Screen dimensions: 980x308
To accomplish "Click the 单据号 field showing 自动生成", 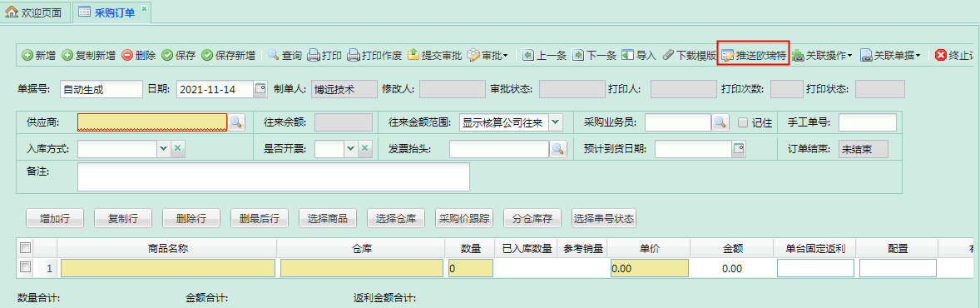I will pyautogui.click(x=101, y=89).
